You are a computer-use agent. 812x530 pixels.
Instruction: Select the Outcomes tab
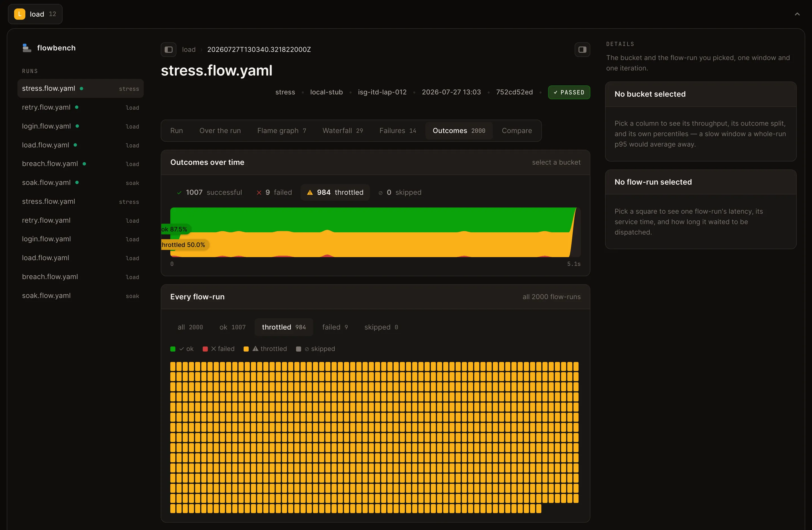point(459,131)
